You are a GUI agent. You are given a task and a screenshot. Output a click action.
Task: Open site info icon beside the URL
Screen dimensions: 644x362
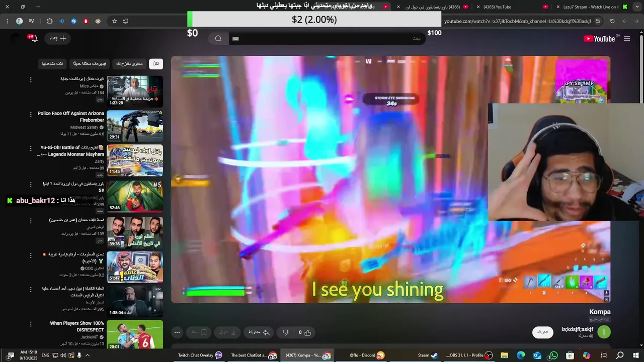point(598,21)
